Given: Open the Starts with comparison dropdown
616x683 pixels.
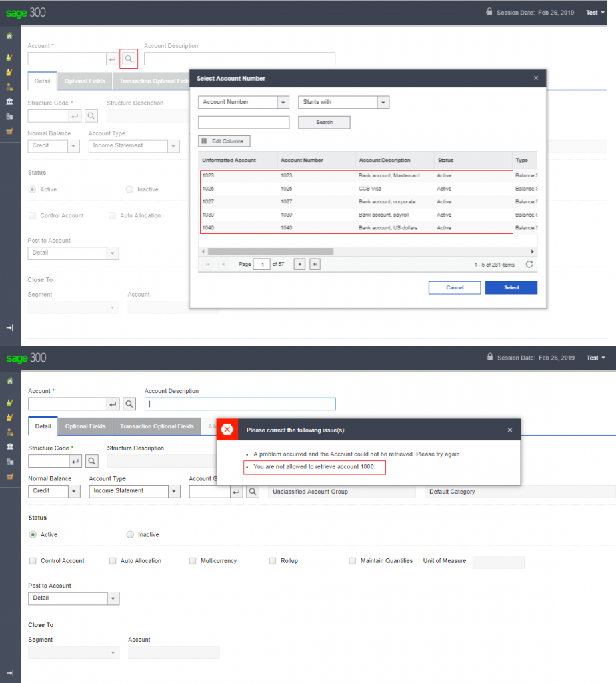Looking at the screenshot, I should pos(383,102).
